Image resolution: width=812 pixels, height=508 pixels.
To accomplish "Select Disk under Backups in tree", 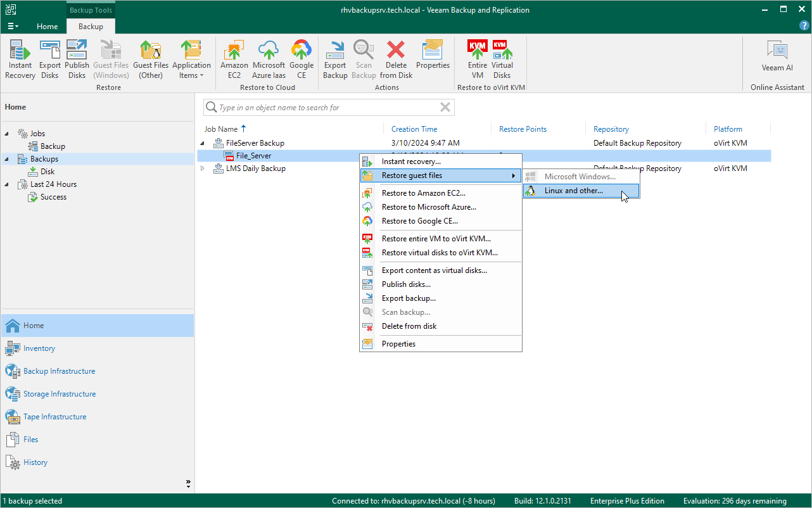I will [42, 172].
